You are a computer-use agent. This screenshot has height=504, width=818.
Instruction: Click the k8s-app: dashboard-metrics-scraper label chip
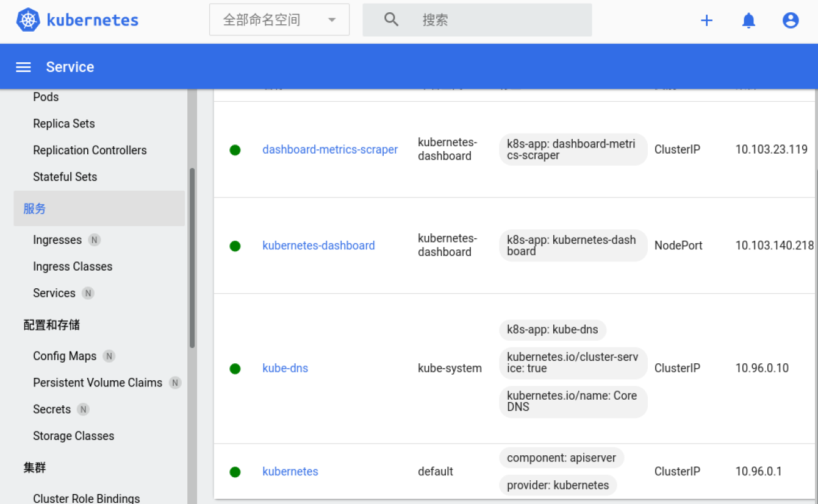click(x=573, y=150)
